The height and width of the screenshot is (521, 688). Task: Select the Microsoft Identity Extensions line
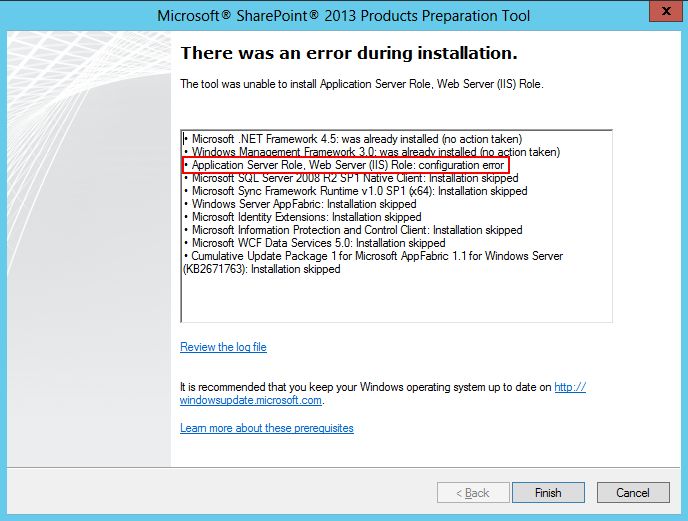pos(302,217)
